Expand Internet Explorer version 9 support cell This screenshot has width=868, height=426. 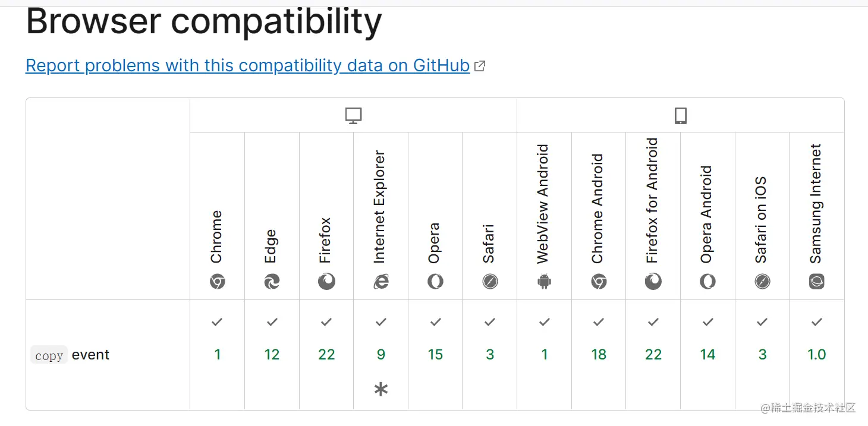(x=381, y=355)
